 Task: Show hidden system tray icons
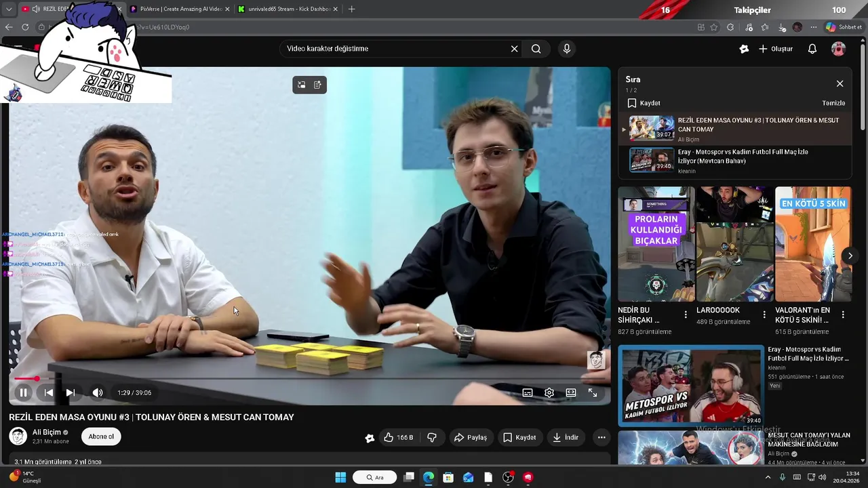click(768, 477)
